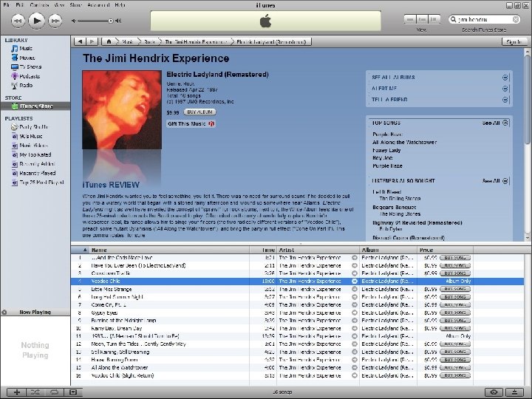
Task: Sort the song list by Price column
Action: 445,250
